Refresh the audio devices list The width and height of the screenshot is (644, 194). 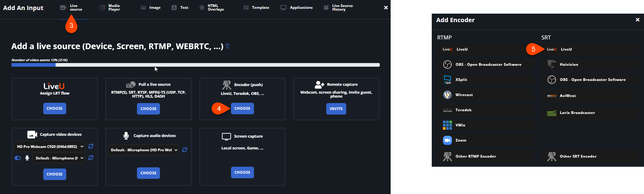[x=185, y=150]
